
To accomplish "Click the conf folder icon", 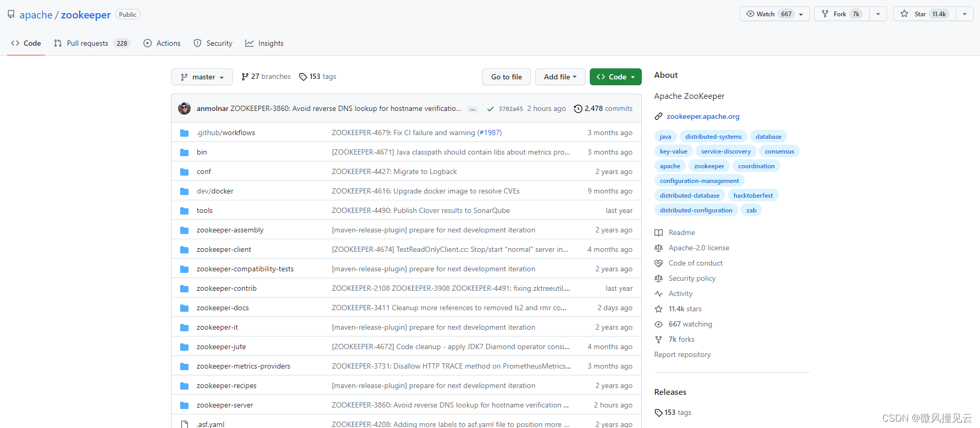I will (184, 172).
